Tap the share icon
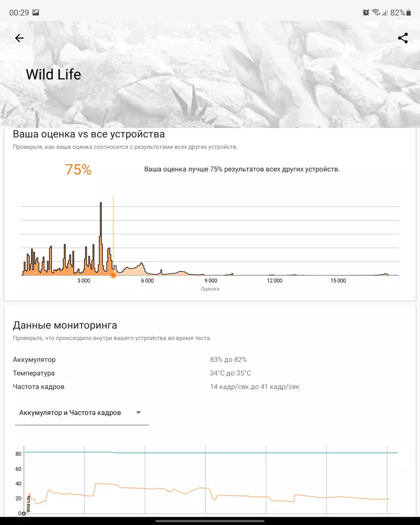This screenshot has width=420, height=525. tap(403, 38)
